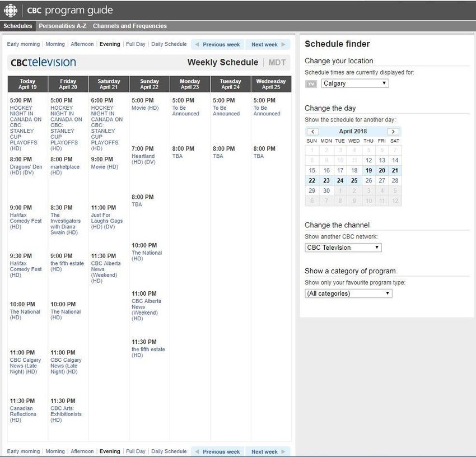Open the top Daily Schedule view
The width and height of the screenshot is (476, 457).
pos(169,44)
